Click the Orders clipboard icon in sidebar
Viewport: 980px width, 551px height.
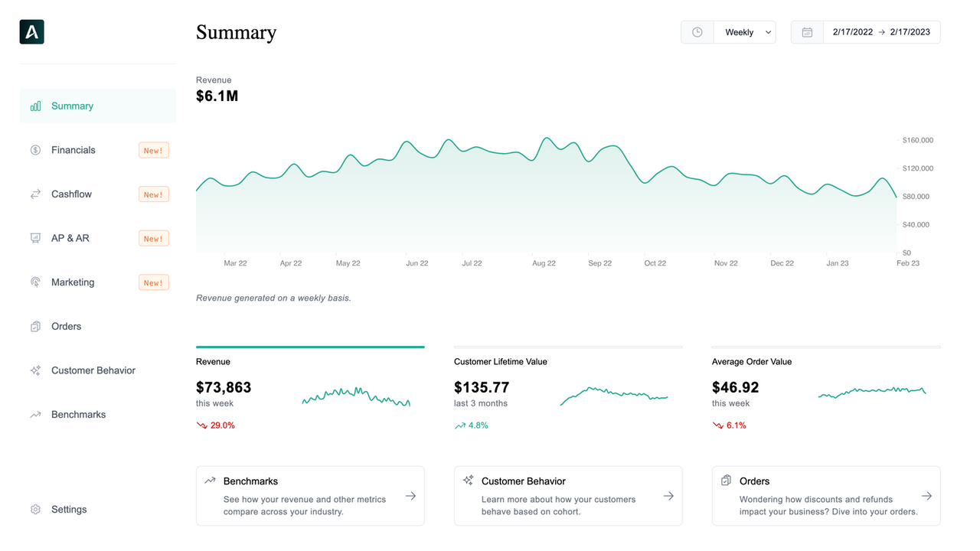(35, 327)
